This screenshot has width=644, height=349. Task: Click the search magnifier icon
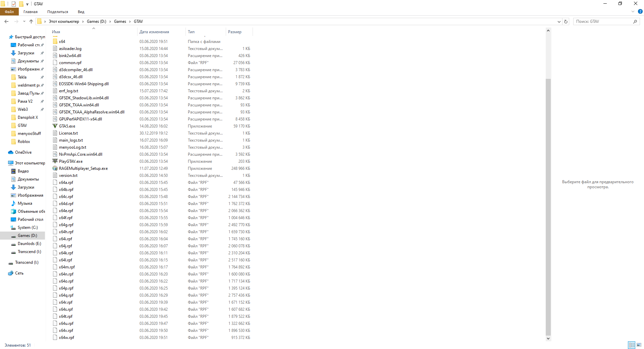(x=635, y=21)
